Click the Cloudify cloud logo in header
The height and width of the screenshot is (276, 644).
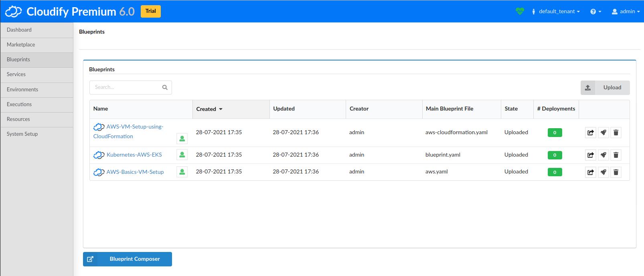pos(13,12)
